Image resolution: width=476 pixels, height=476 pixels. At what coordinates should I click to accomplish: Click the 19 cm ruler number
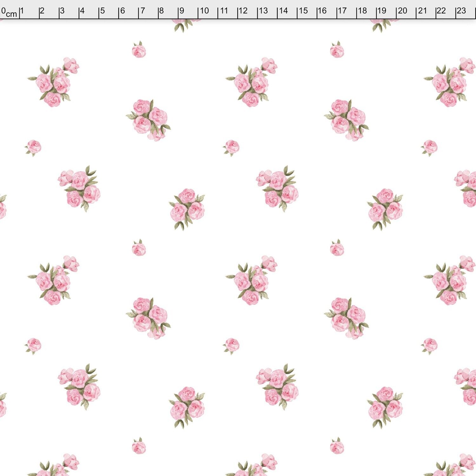click(x=381, y=11)
